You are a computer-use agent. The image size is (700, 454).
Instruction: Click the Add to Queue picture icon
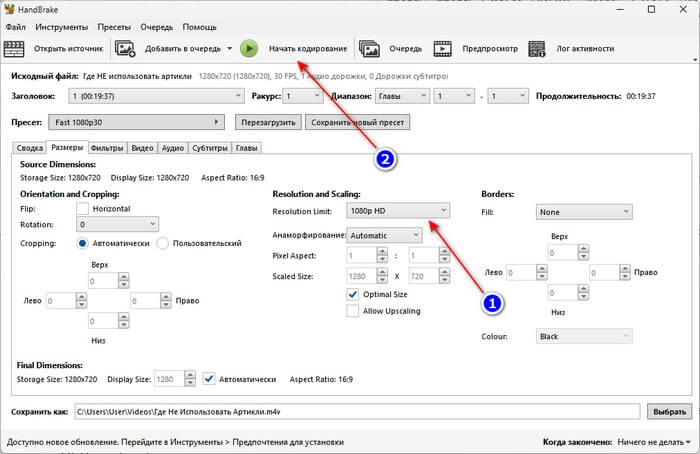coord(125,49)
